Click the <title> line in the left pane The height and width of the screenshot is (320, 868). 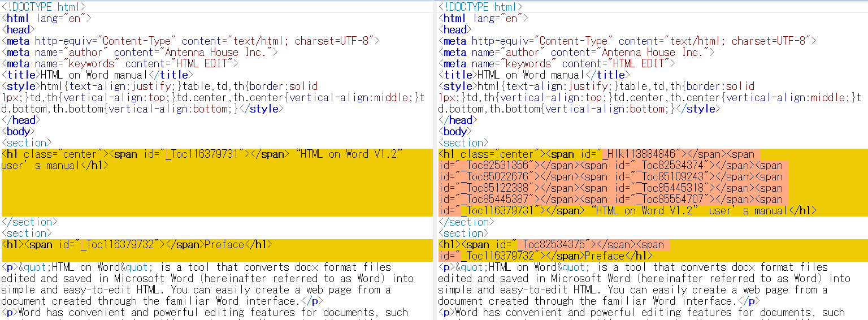pyautogui.click(x=97, y=75)
